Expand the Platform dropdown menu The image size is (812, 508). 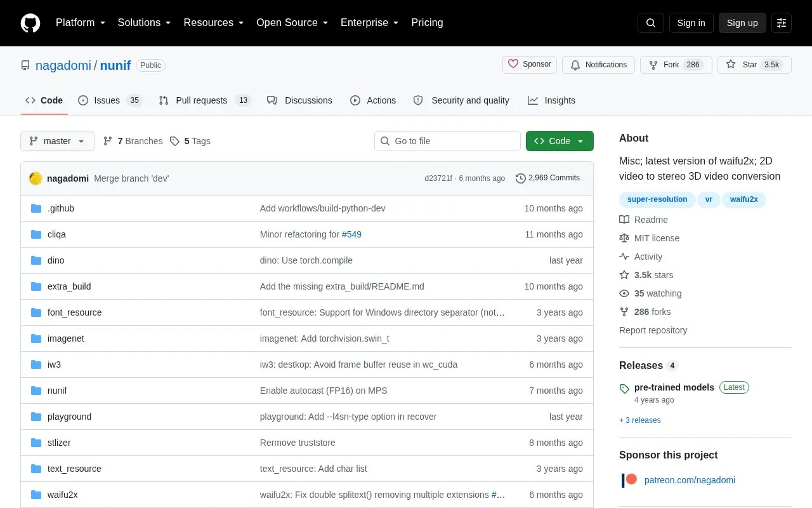(81, 23)
